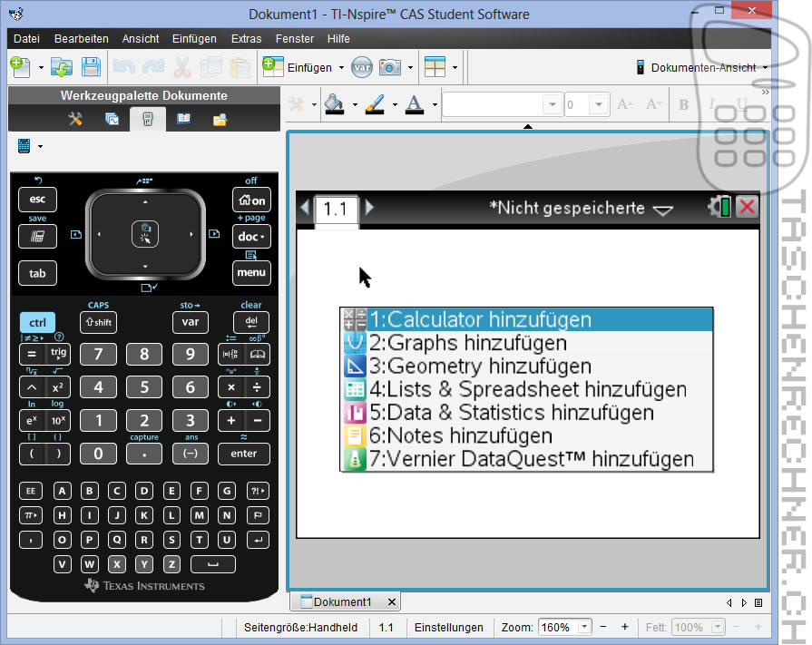Image resolution: width=812 pixels, height=645 pixels.
Task: Click home/on key on keypad
Action: (251, 200)
